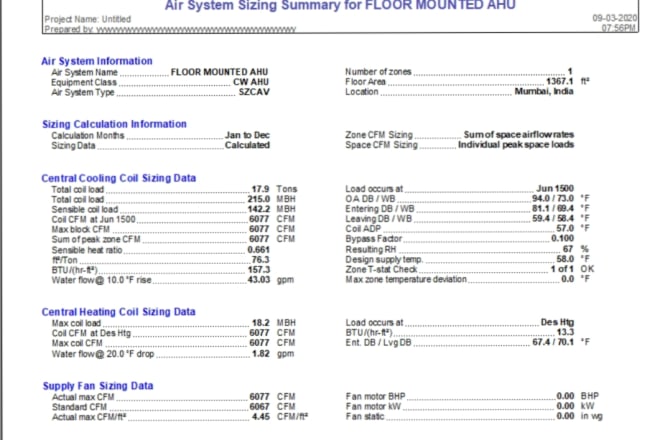Click the sensible heat ratio '0.661'
660x440 pixels.
coord(258,250)
